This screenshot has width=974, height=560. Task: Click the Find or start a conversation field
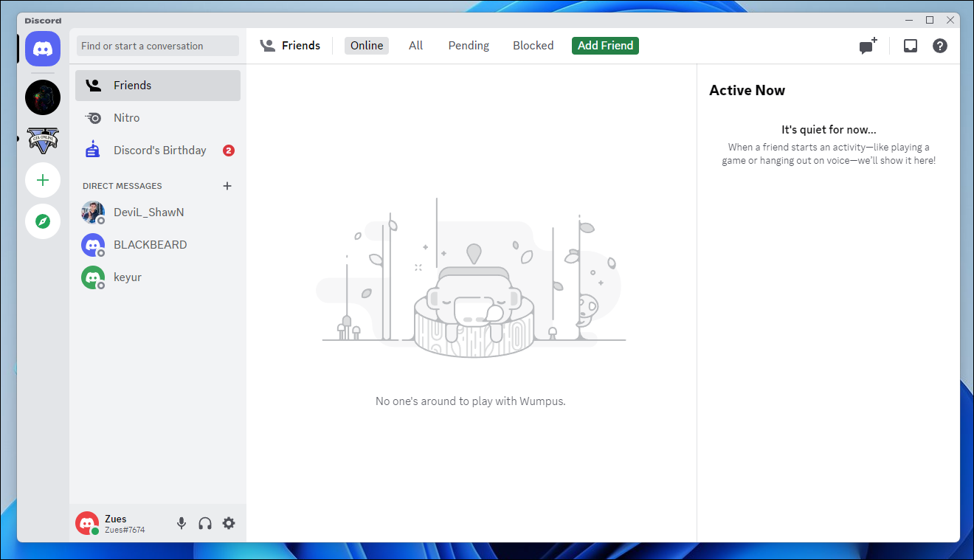point(158,46)
